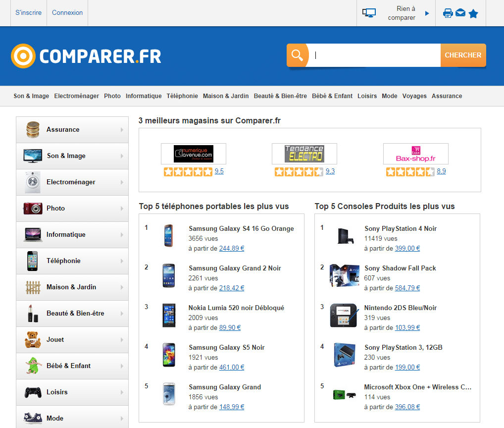Click the teddy bear Jouet icon
504x428 pixels.
(33, 340)
